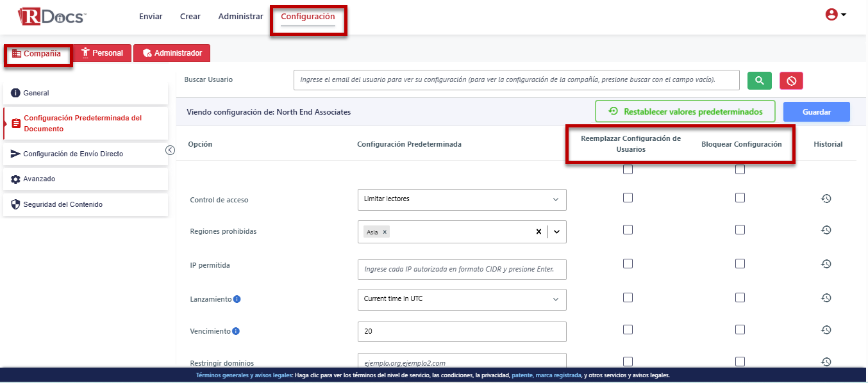
Task: Open the Lanzamiento time dropdown
Action: (462, 299)
